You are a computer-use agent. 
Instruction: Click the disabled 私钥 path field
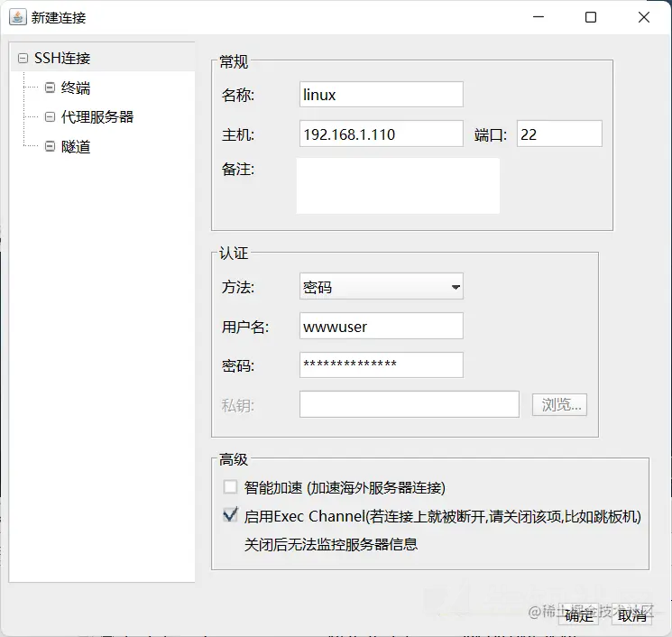coord(410,404)
